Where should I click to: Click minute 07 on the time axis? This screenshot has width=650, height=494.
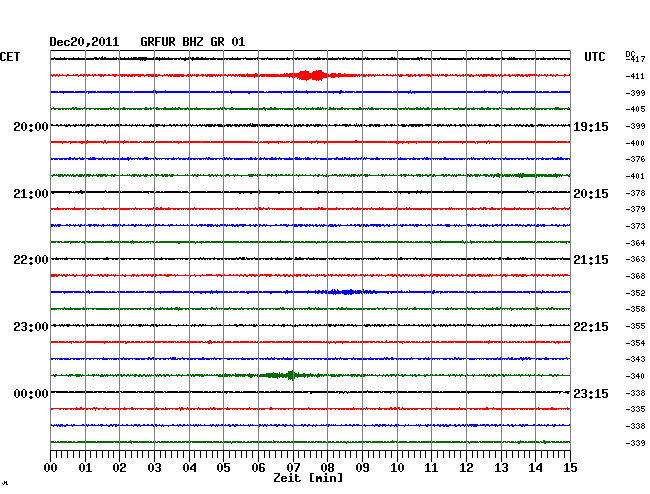[x=293, y=468]
